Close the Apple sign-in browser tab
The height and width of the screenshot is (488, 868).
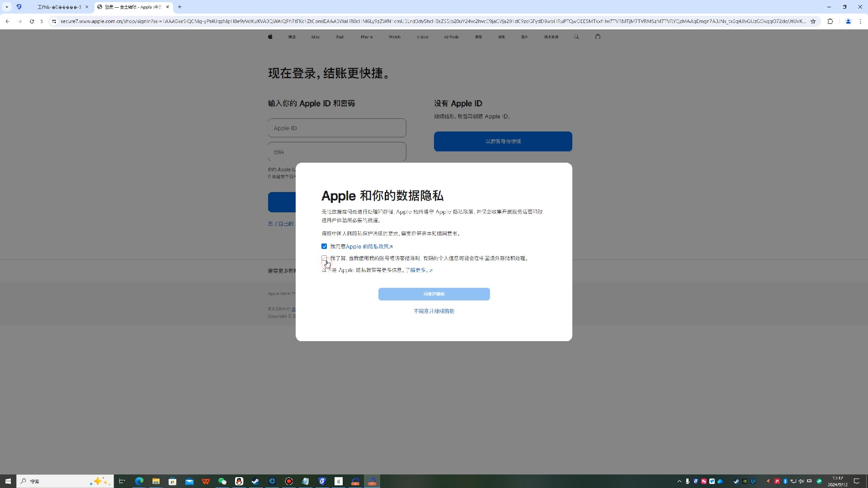click(x=167, y=7)
